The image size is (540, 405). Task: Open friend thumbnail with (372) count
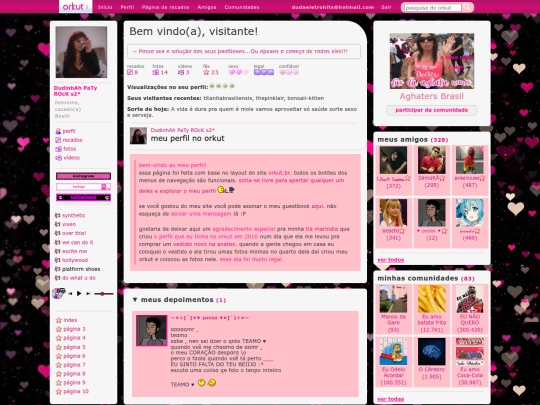[x=393, y=160]
